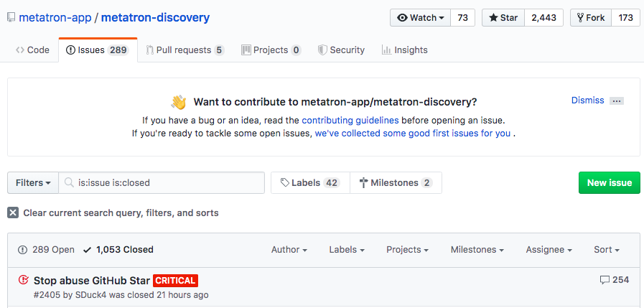Image resolution: width=644 pixels, height=308 pixels.
Task: Open the banner's ellipsis options menu
Action: [617, 101]
